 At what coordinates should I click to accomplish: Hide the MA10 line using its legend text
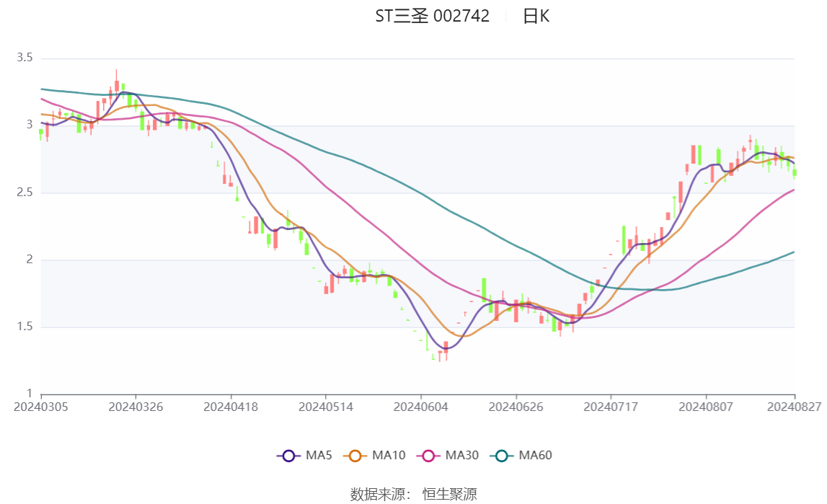pyautogui.click(x=389, y=456)
